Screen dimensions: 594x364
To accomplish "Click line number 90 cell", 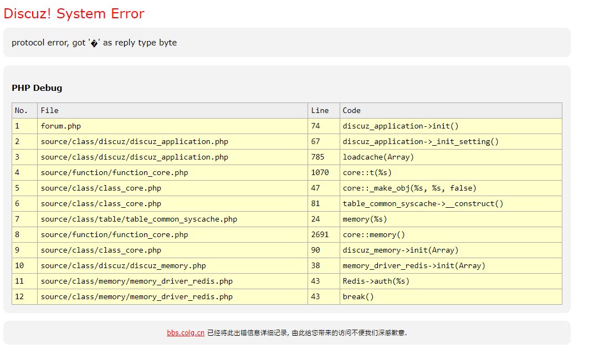I will point(324,250).
